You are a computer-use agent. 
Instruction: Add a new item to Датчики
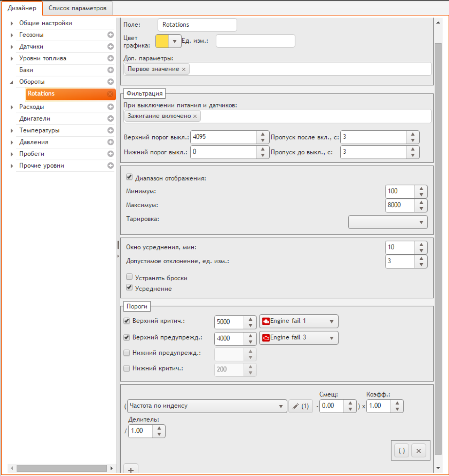(x=110, y=46)
